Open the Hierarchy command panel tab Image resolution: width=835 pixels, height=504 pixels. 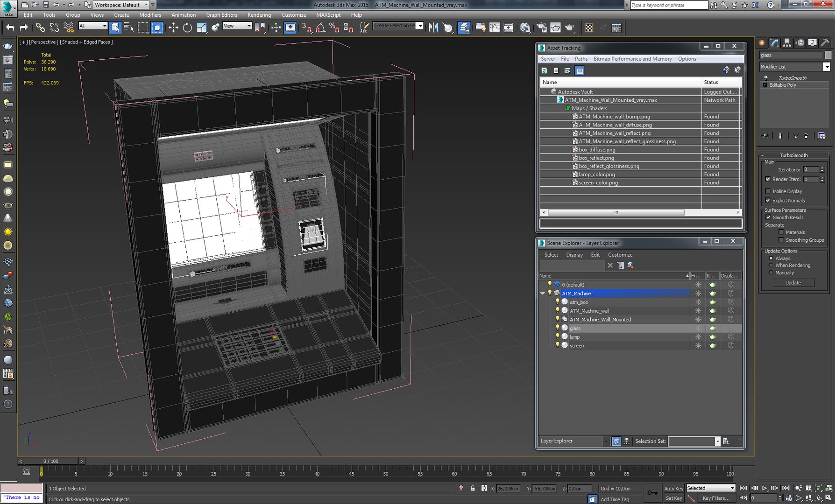tap(787, 43)
